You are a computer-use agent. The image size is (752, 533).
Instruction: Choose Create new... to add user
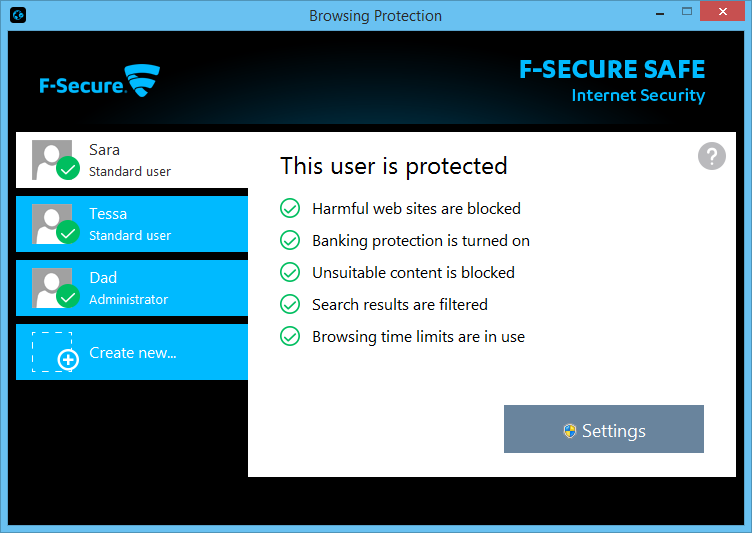pos(132,352)
